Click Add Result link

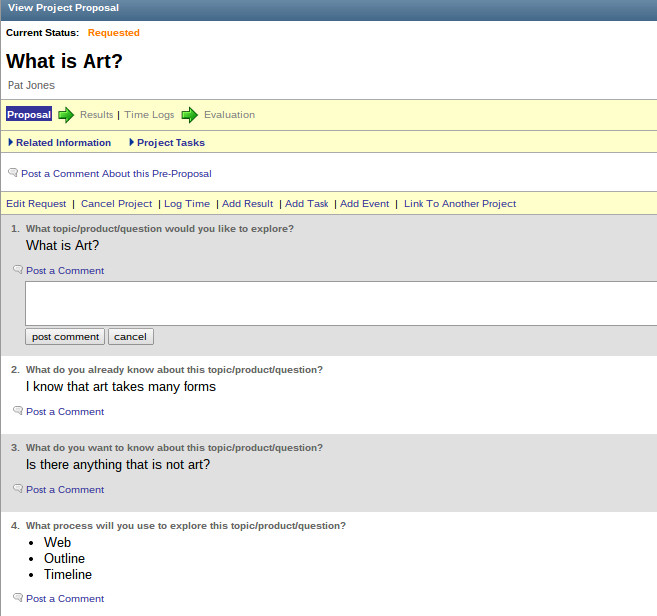pyautogui.click(x=247, y=204)
